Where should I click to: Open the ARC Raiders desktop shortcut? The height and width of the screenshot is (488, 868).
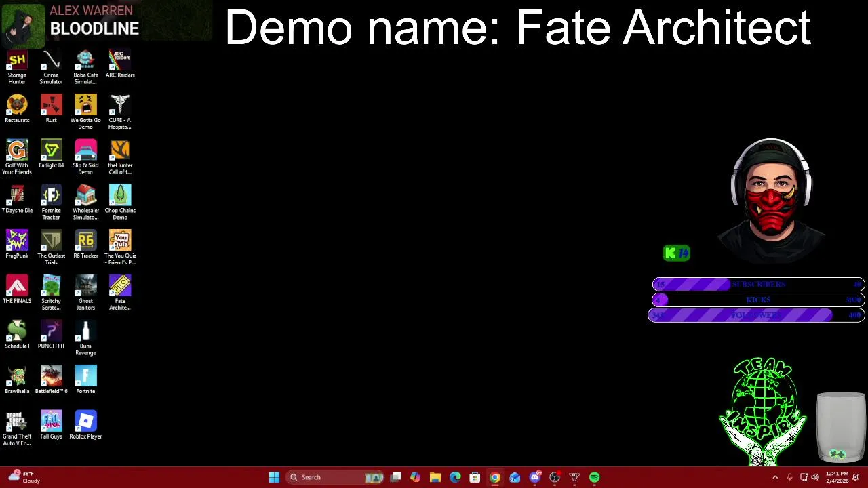point(120,64)
